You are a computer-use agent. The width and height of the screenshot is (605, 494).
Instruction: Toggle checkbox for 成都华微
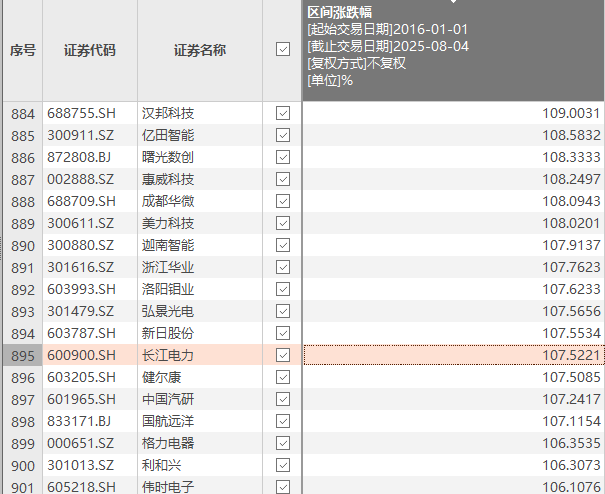283,201
